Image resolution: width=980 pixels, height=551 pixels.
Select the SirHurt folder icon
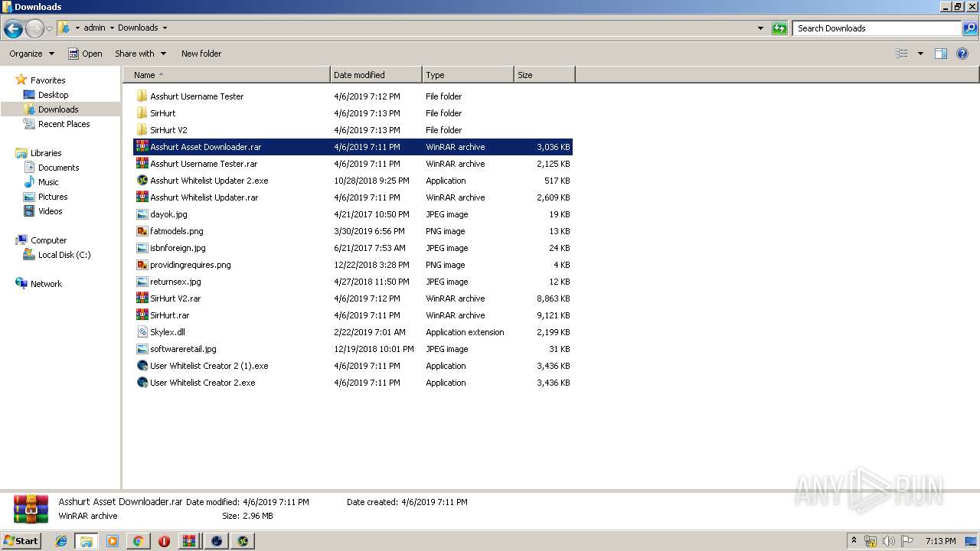click(x=142, y=113)
